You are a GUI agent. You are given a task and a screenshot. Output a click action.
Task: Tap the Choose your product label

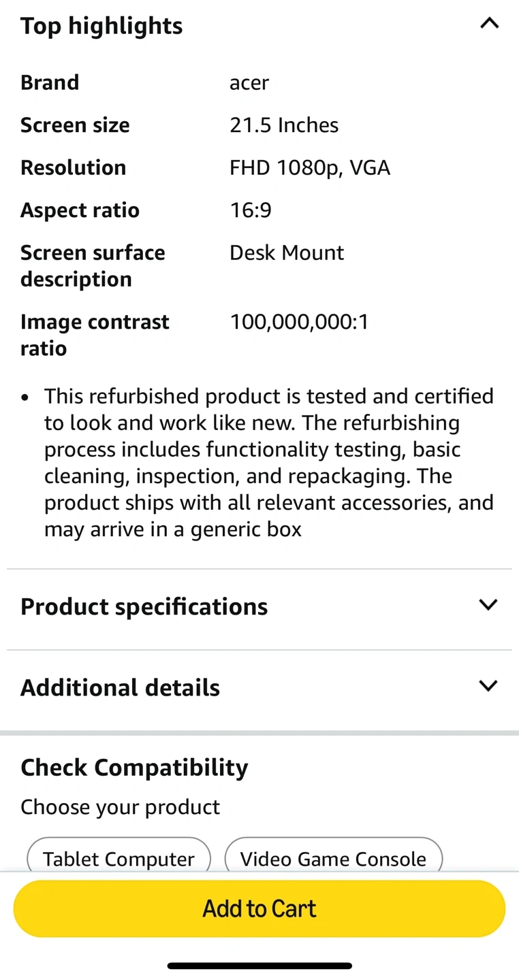(120, 807)
